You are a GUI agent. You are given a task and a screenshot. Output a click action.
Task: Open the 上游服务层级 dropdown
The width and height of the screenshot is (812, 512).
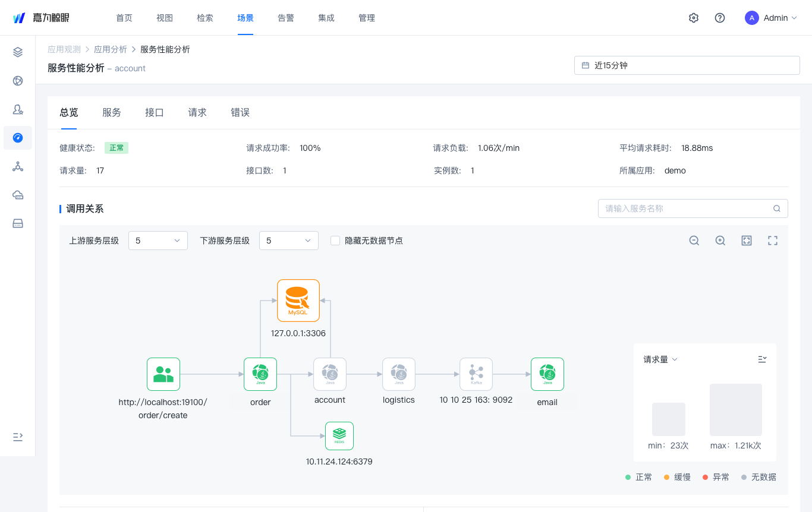point(158,241)
